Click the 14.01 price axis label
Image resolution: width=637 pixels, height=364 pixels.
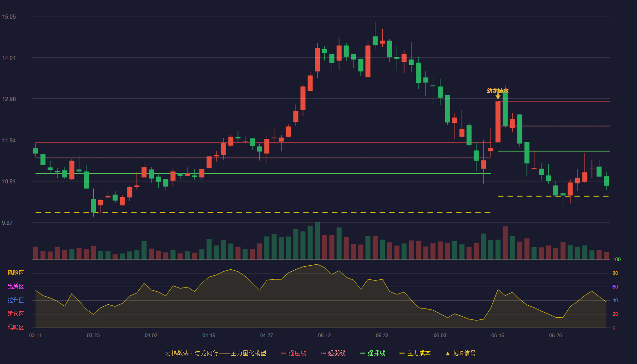tap(9, 58)
